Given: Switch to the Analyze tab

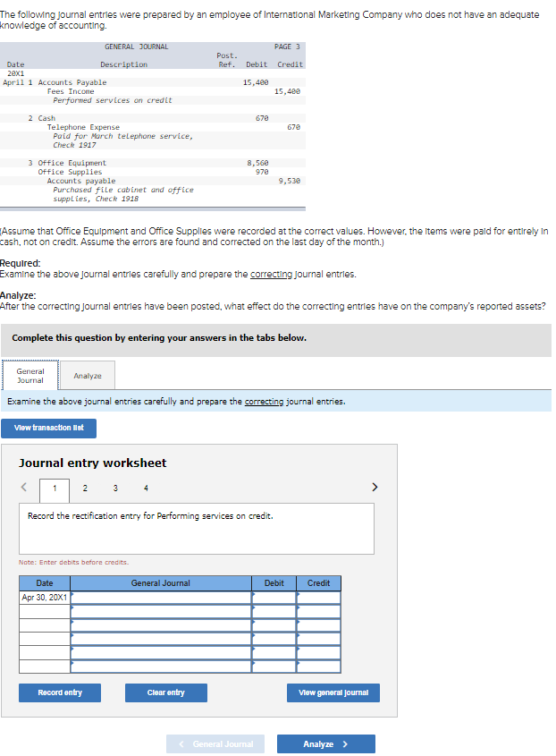Looking at the screenshot, I should point(88,376).
